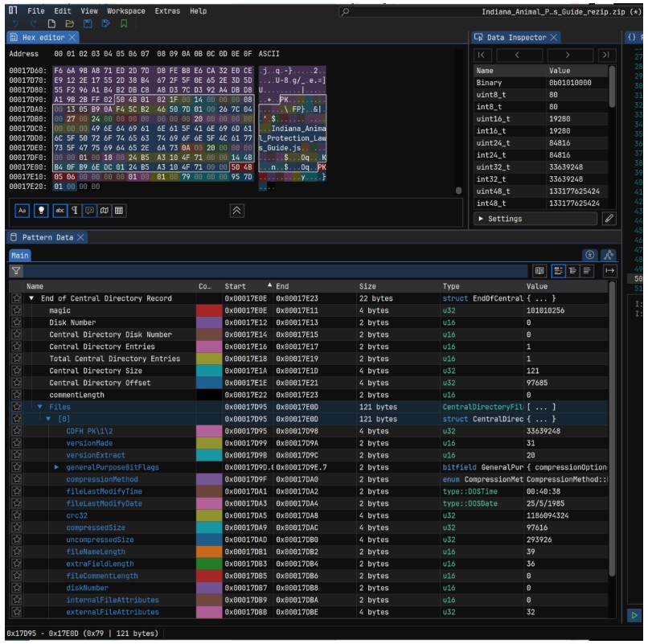Click the table view icon in hex footer
The image size is (648, 644).
(118, 211)
